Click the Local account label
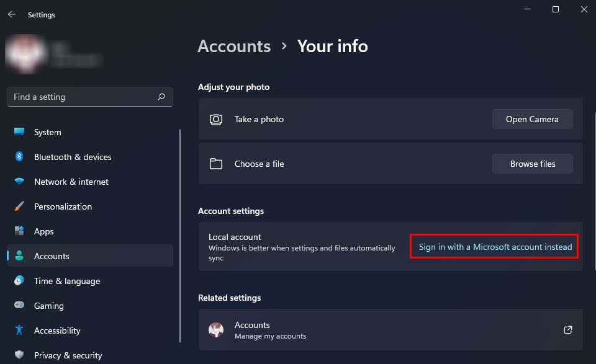 coord(235,237)
